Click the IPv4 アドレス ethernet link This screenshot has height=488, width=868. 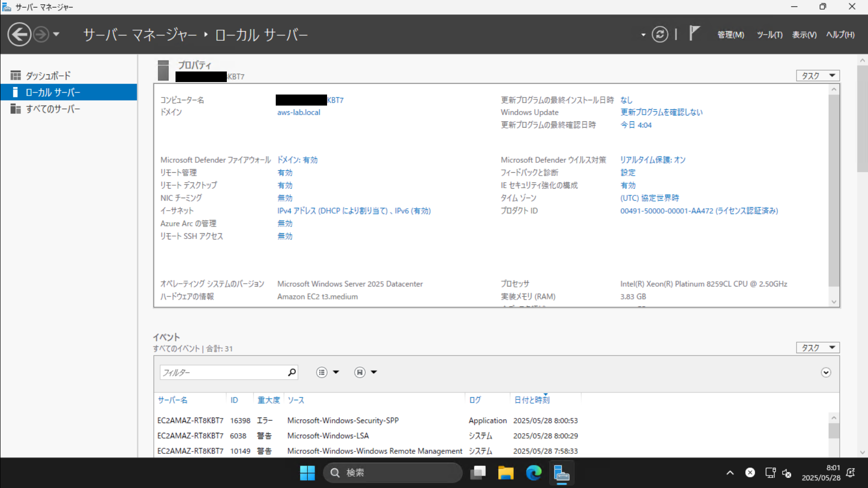[x=354, y=211]
